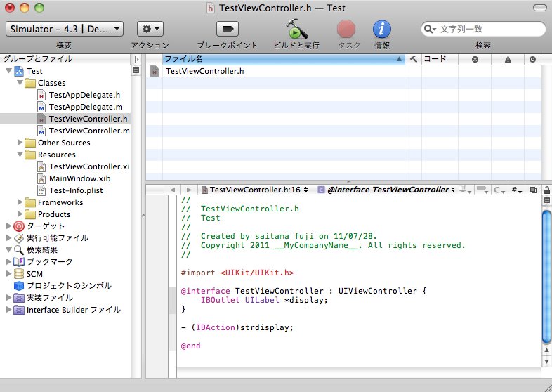
Task: Click the warnings triangle column header
Action: pos(508,59)
